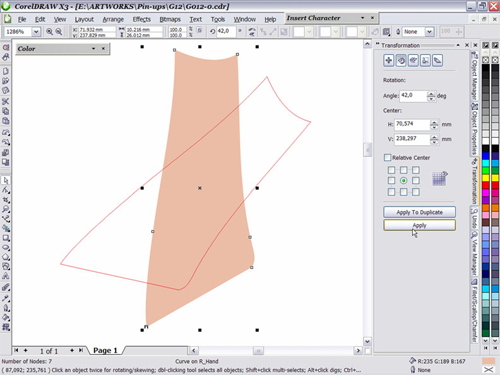Open the outline width None dropdown
The image size is (500, 375).
429,32
